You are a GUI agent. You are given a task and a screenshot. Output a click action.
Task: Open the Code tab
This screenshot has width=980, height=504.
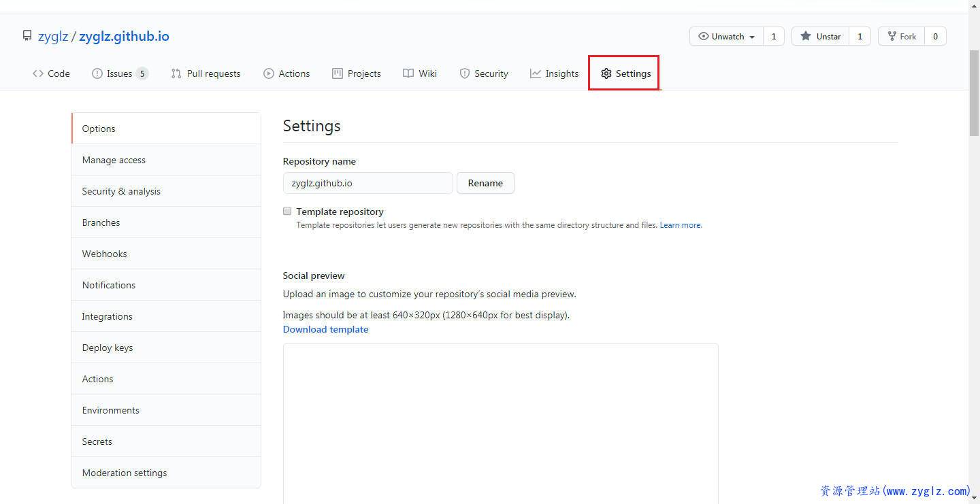[51, 73]
